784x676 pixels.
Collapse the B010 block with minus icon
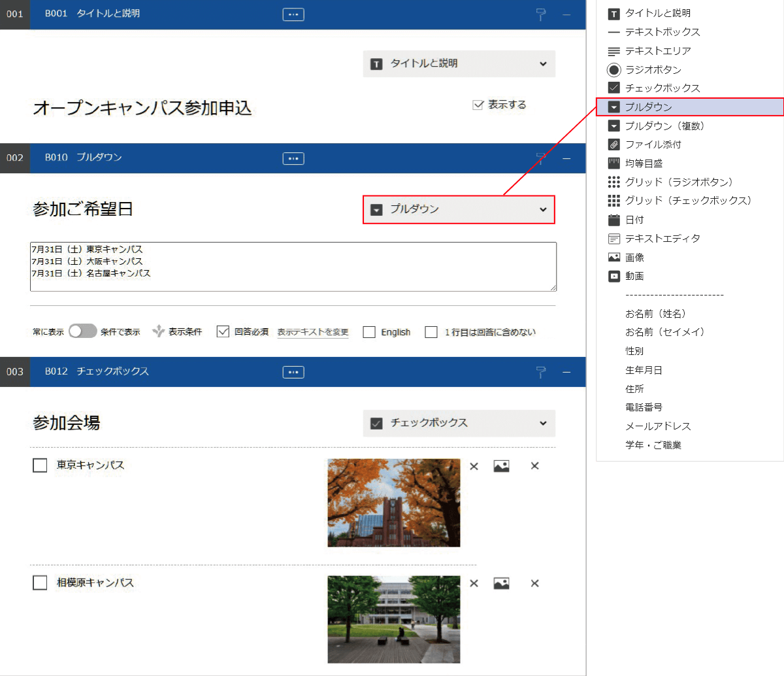pyautogui.click(x=566, y=158)
